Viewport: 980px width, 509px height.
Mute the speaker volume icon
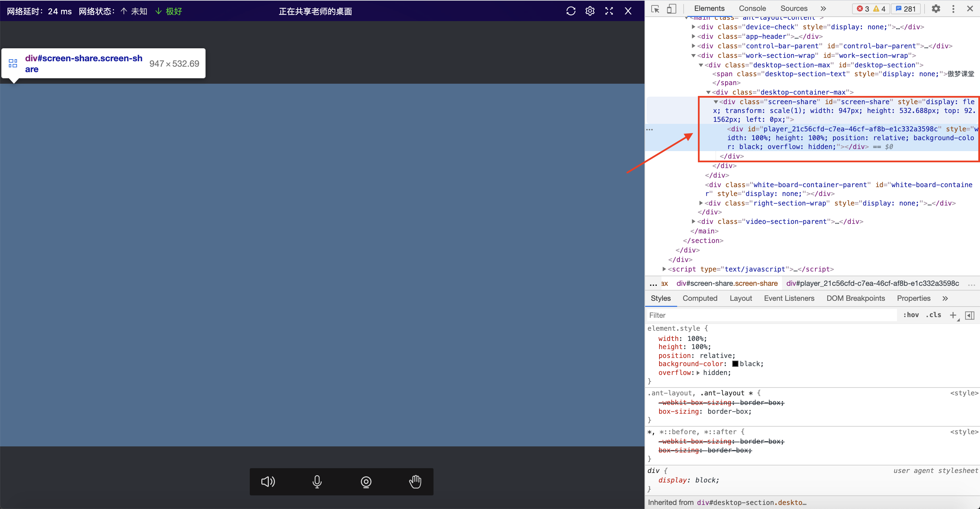point(268,481)
